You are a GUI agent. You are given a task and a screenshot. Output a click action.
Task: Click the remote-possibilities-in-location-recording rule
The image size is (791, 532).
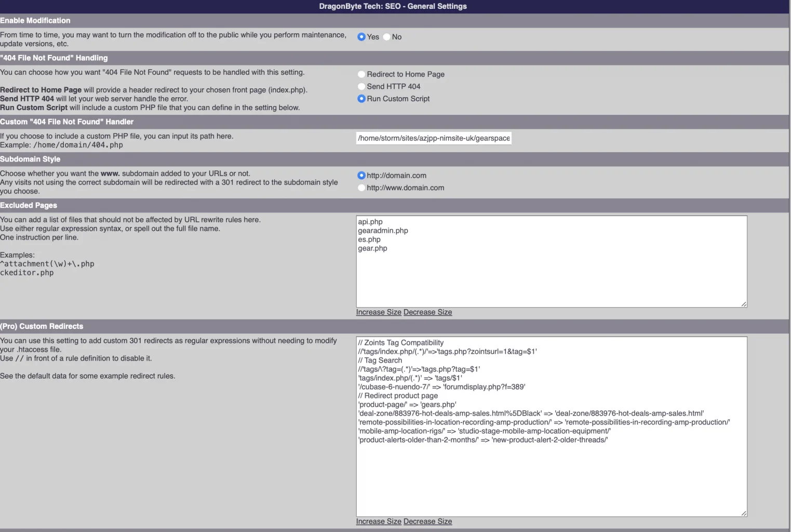pyautogui.click(x=544, y=422)
